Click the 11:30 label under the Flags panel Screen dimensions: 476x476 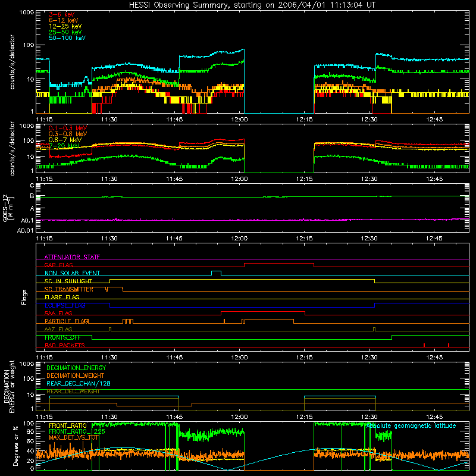click(109, 358)
